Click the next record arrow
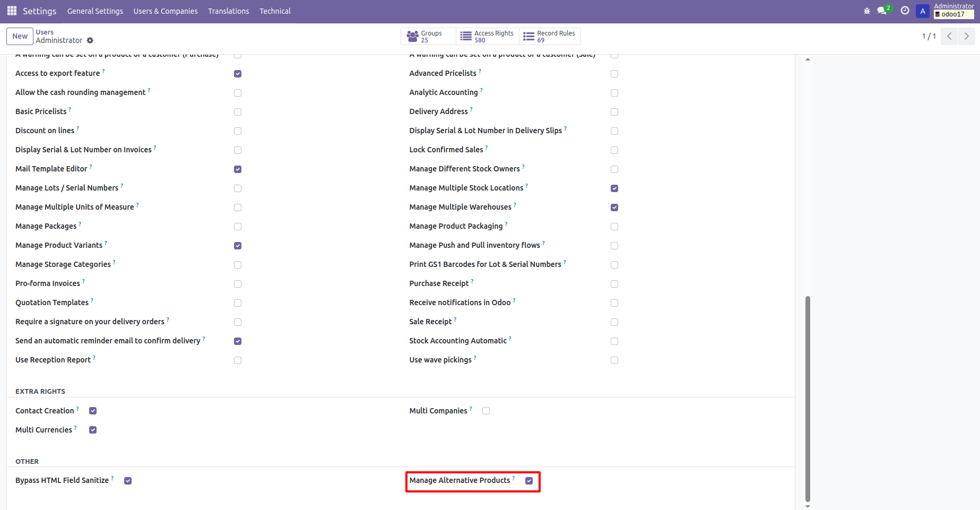This screenshot has height=510, width=980. (966, 36)
